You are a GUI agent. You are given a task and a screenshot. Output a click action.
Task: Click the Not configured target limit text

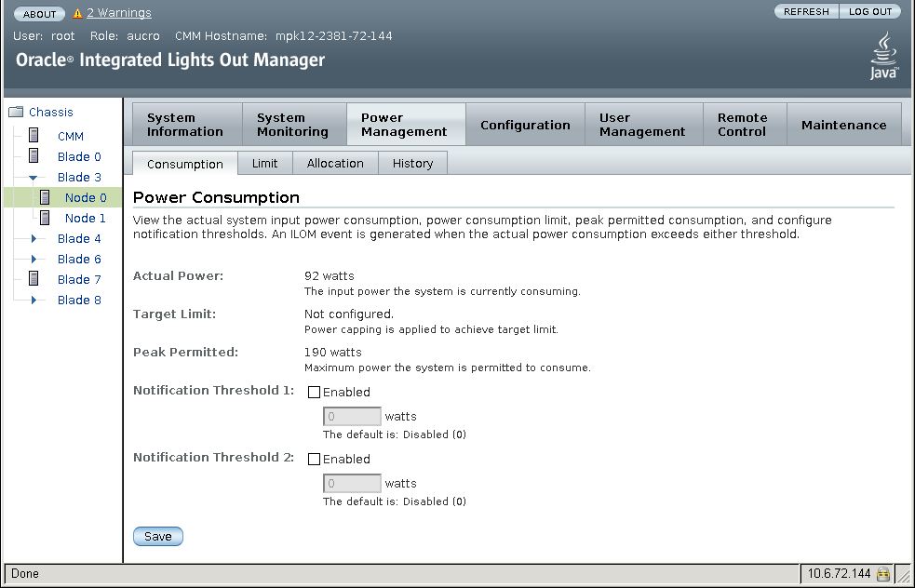[349, 314]
